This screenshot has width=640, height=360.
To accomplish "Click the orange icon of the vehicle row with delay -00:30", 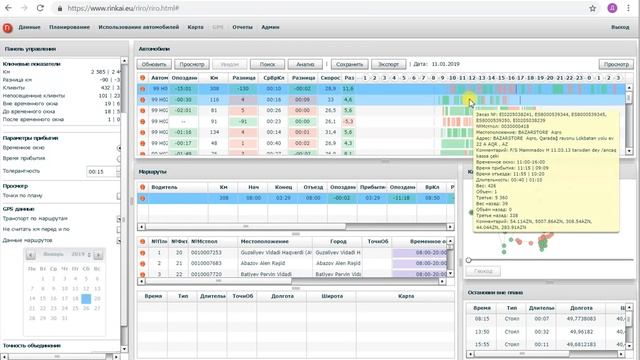I will [x=142, y=100].
